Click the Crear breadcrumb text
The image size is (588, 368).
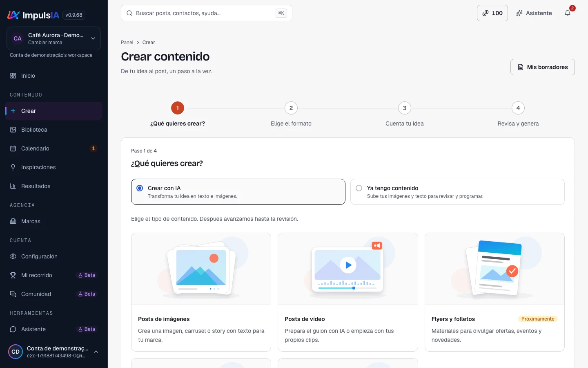(x=149, y=43)
